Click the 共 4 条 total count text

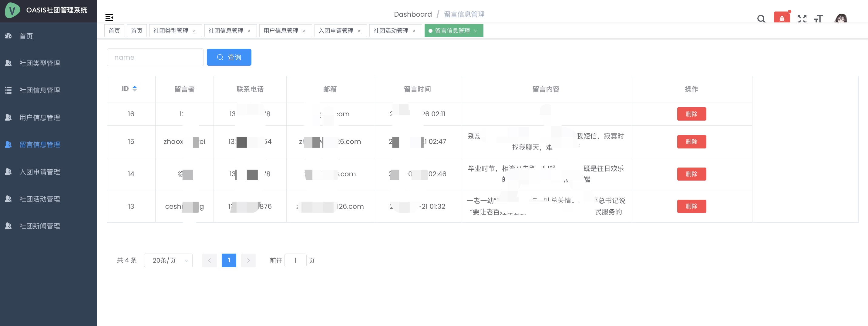click(x=127, y=260)
